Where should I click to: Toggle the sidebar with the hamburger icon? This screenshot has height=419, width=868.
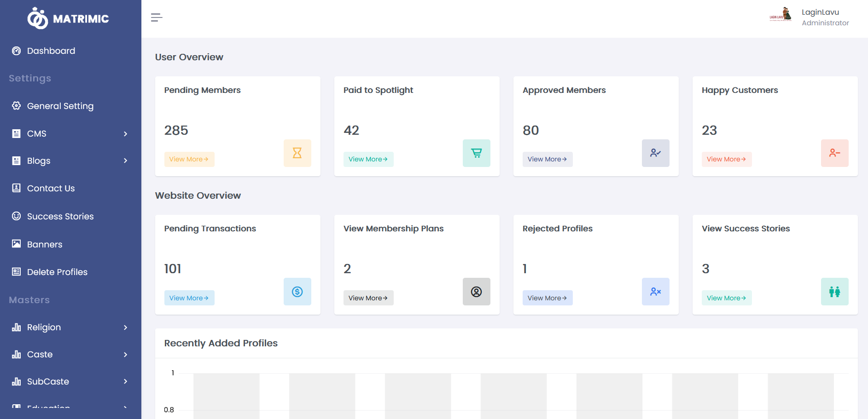[x=157, y=17]
